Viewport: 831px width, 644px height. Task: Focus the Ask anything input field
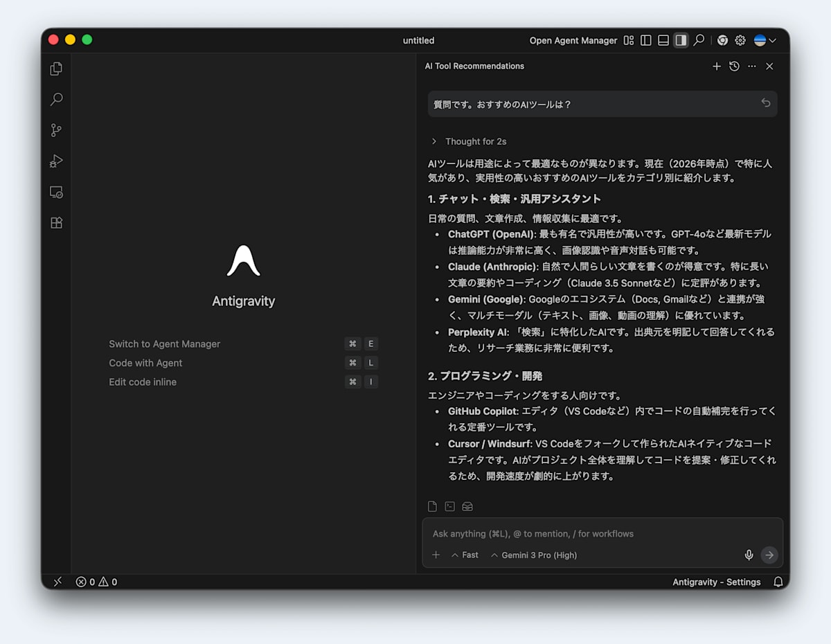[602, 534]
